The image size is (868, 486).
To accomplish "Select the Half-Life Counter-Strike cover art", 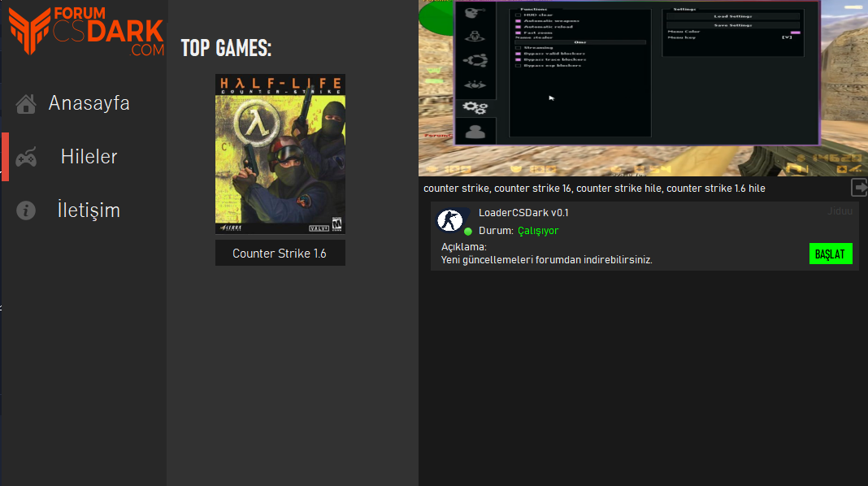I will pyautogui.click(x=280, y=154).
